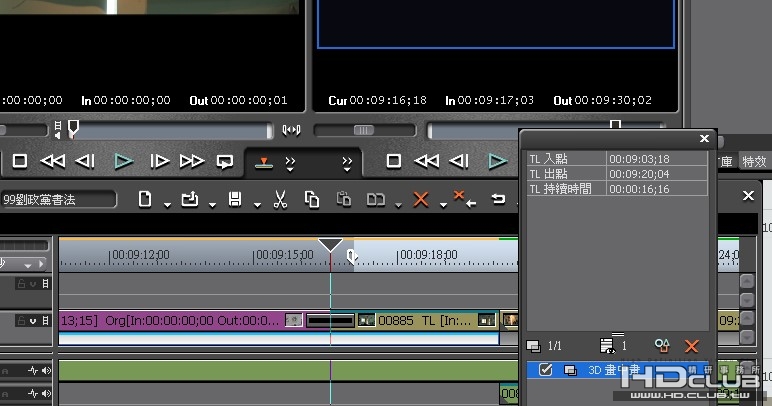Move the Player position slider handle

tap(73, 128)
